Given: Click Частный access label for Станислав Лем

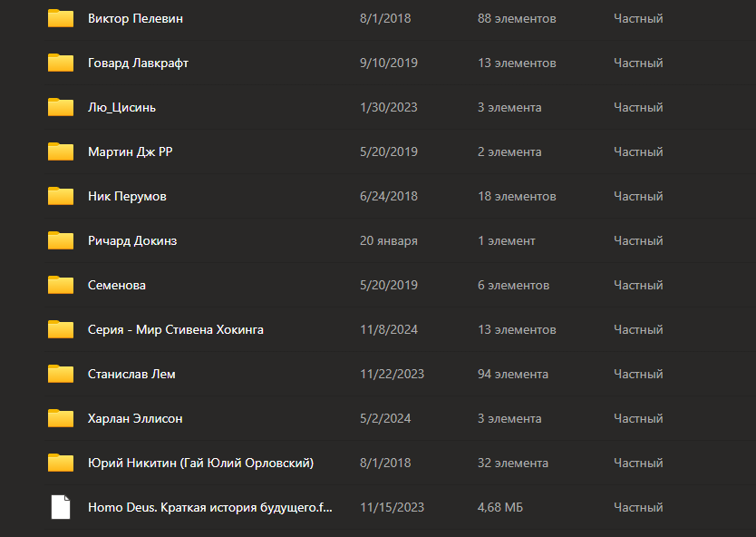Looking at the screenshot, I should [x=638, y=374].
